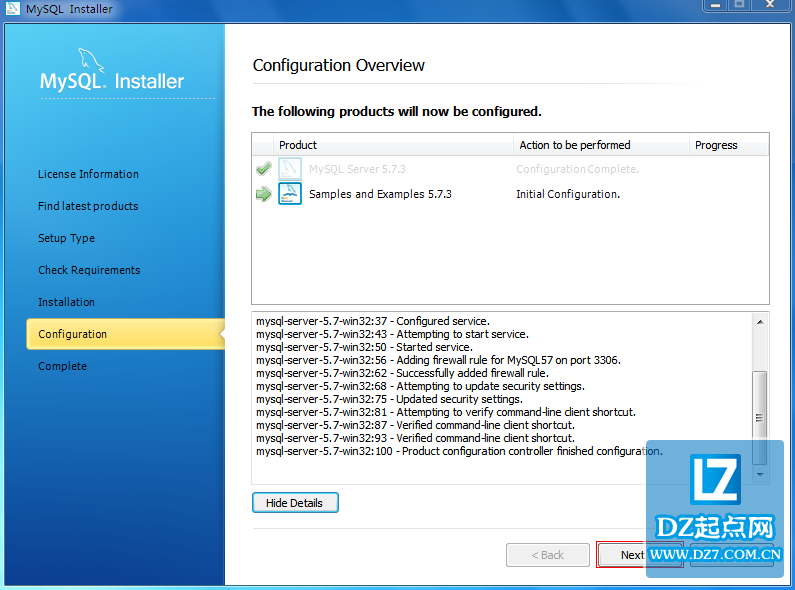Click log line 'Attempting to verify command-line client shortcut.'

coord(446,412)
